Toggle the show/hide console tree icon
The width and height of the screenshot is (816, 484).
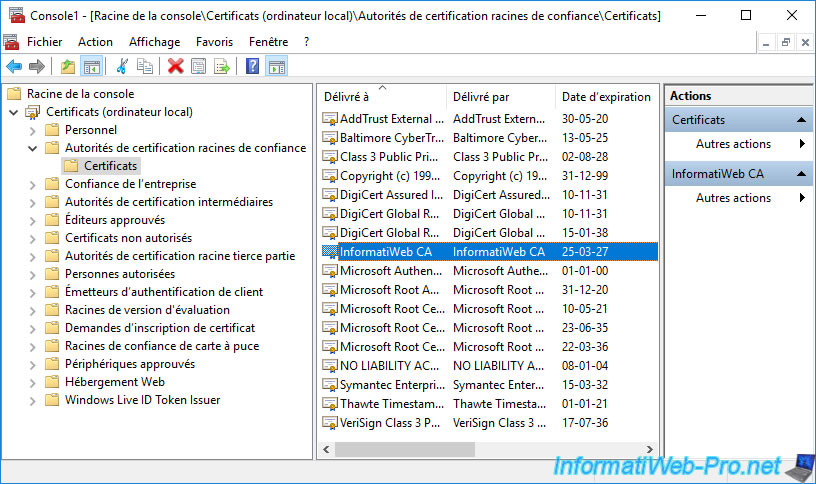(x=92, y=67)
